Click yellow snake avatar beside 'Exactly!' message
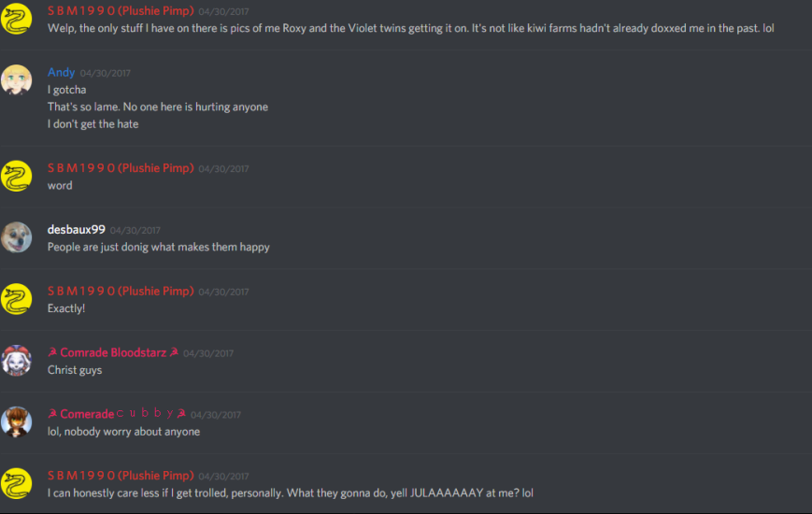Screen dimensions: 812x514 16,299
